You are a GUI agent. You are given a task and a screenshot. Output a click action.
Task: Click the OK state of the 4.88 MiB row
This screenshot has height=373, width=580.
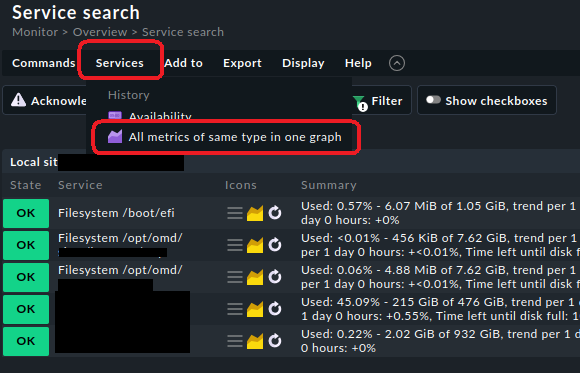26,277
